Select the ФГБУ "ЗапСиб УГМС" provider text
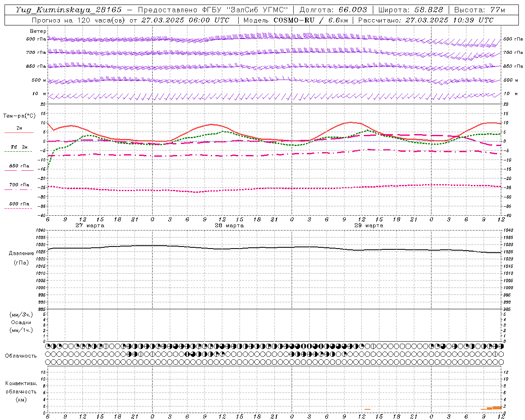The height and width of the screenshot is (420, 525). (x=245, y=10)
